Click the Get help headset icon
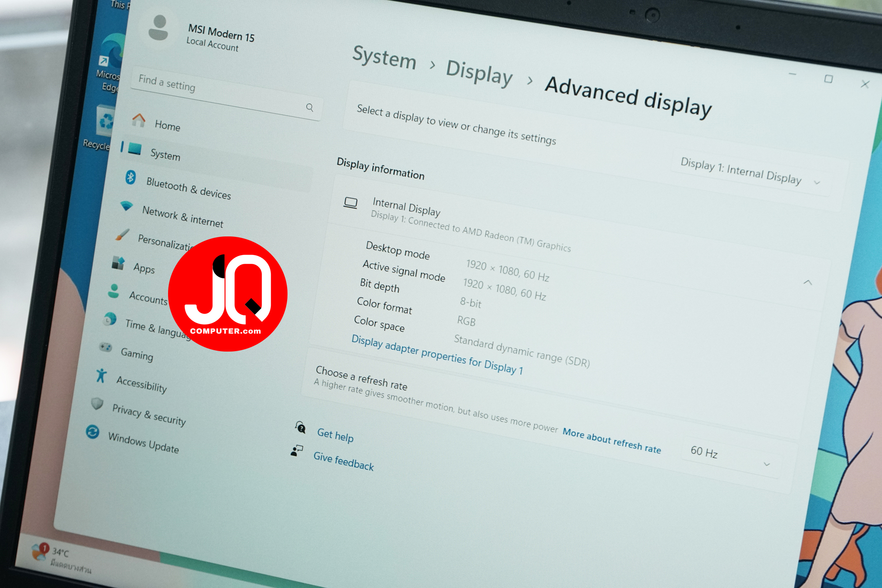 tap(300, 427)
